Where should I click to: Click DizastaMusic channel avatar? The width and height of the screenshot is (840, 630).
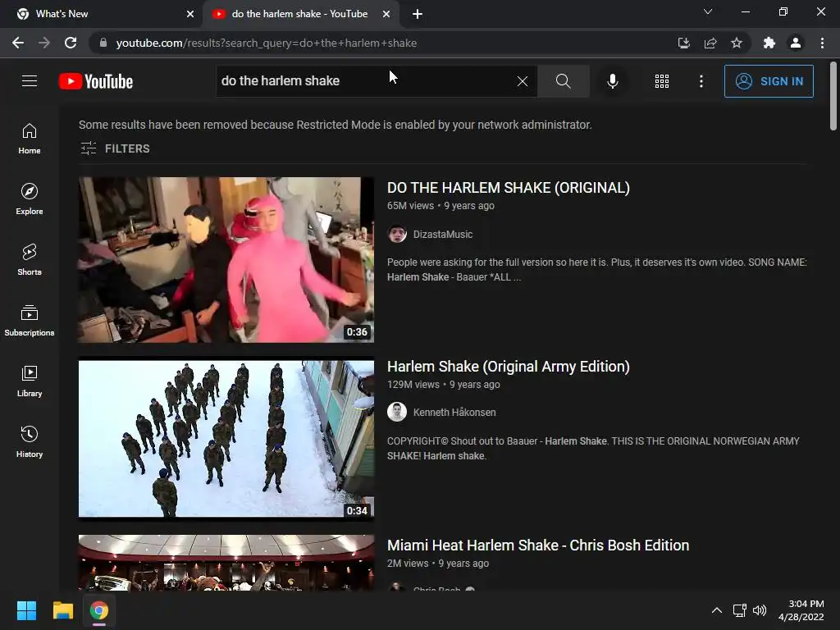[397, 234]
